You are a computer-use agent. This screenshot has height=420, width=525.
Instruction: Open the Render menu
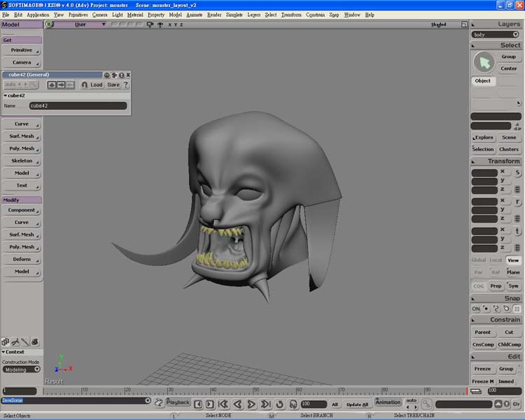point(214,15)
